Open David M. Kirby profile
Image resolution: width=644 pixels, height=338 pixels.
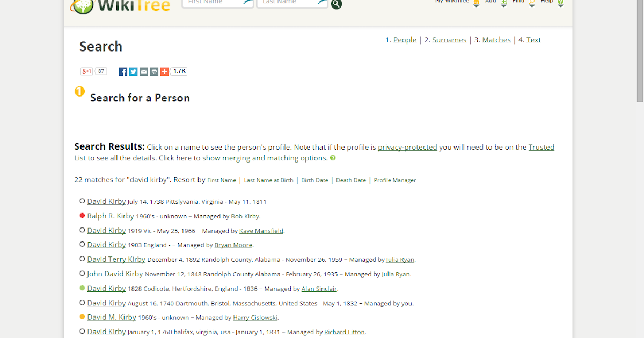pos(112,317)
